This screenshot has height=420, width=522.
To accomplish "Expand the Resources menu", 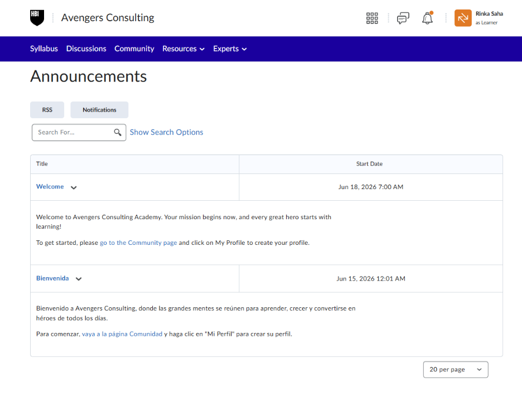I will (x=183, y=49).
